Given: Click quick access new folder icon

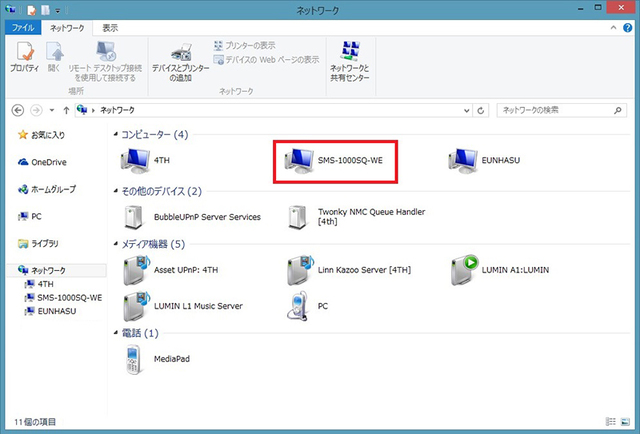Looking at the screenshot, I should coord(45,10).
